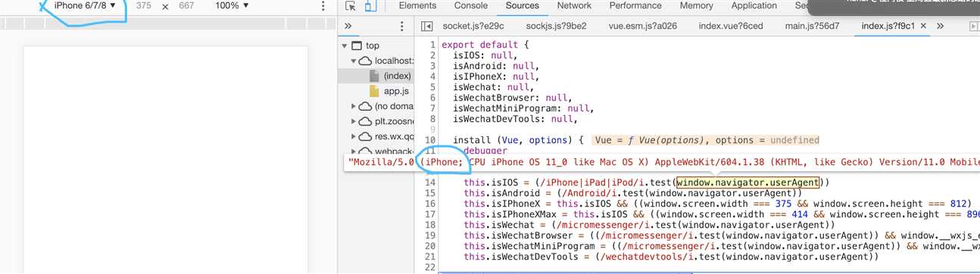Click the top frame window icon

[357, 46]
